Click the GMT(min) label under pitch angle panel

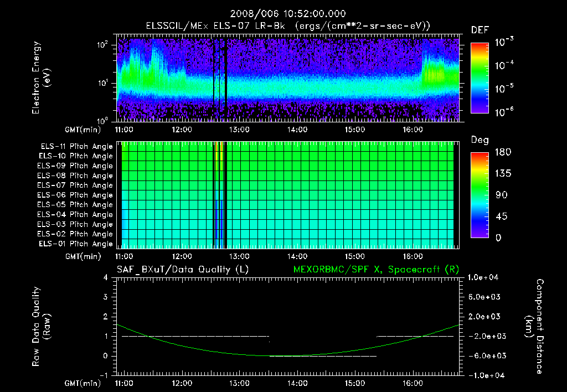(83, 257)
